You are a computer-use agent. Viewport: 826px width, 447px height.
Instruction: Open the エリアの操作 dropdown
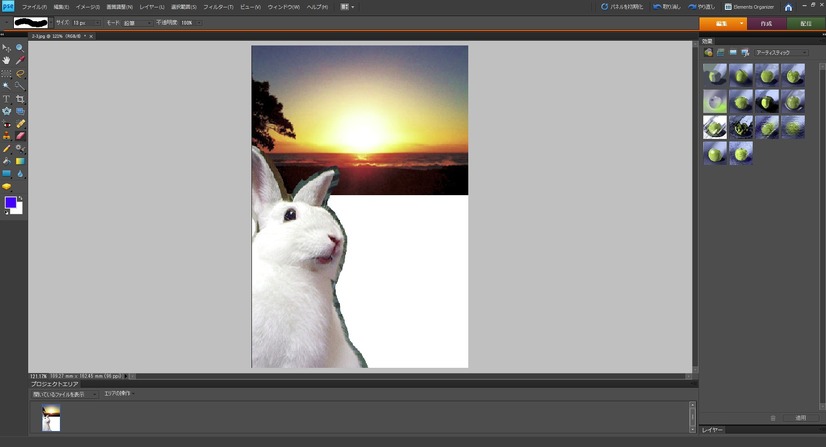[119, 393]
